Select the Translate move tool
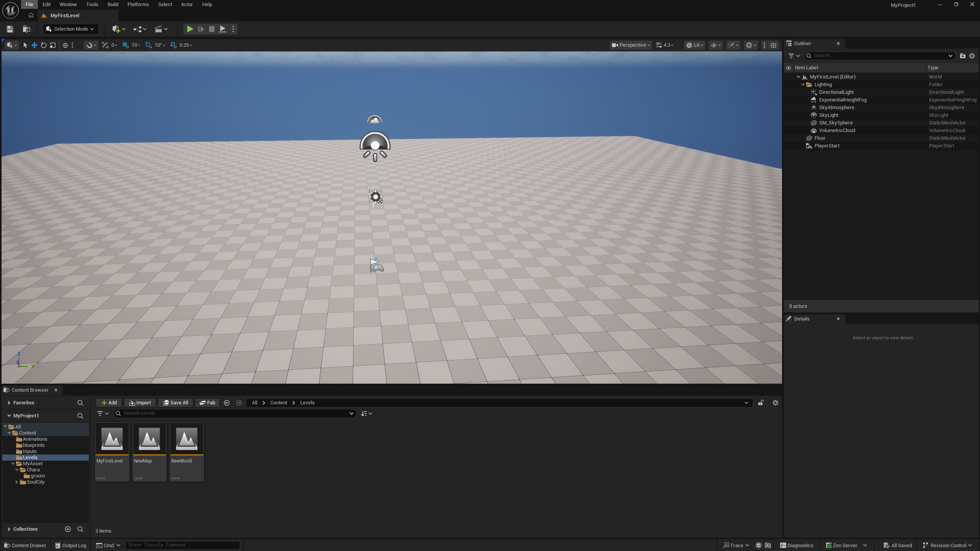This screenshot has width=980, height=551. click(x=34, y=45)
